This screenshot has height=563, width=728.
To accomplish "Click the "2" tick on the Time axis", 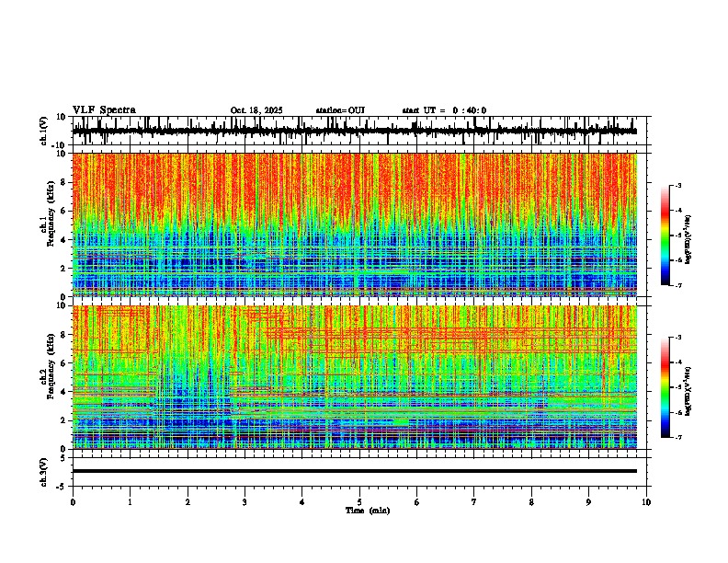I will coord(188,502).
